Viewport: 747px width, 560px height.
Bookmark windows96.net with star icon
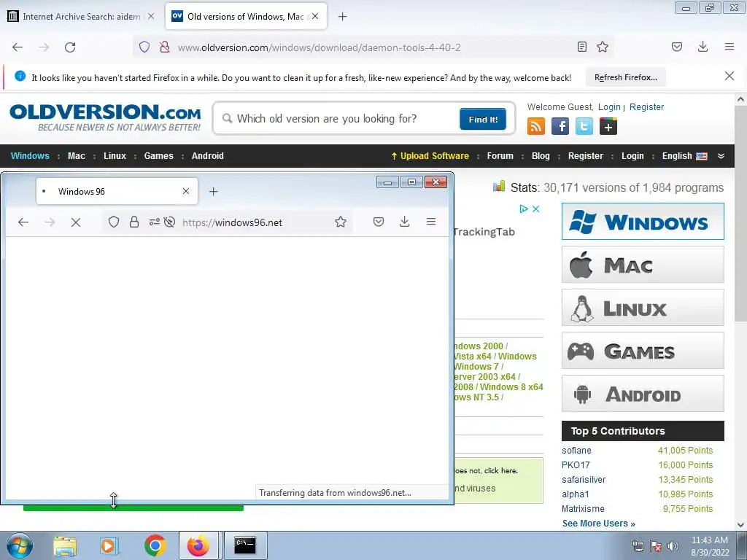click(341, 222)
